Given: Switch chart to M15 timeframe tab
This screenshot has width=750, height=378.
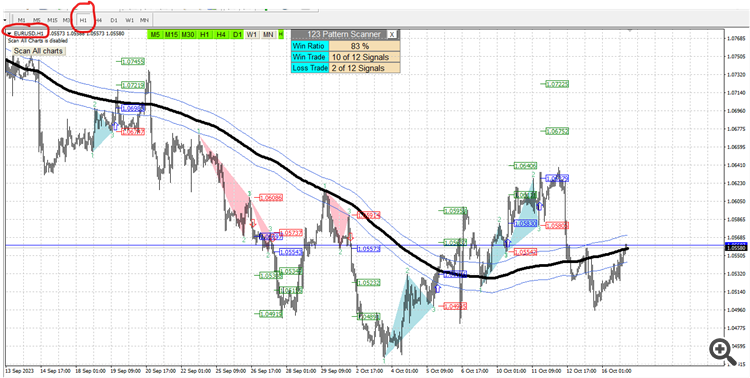Looking at the screenshot, I should (53, 20).
